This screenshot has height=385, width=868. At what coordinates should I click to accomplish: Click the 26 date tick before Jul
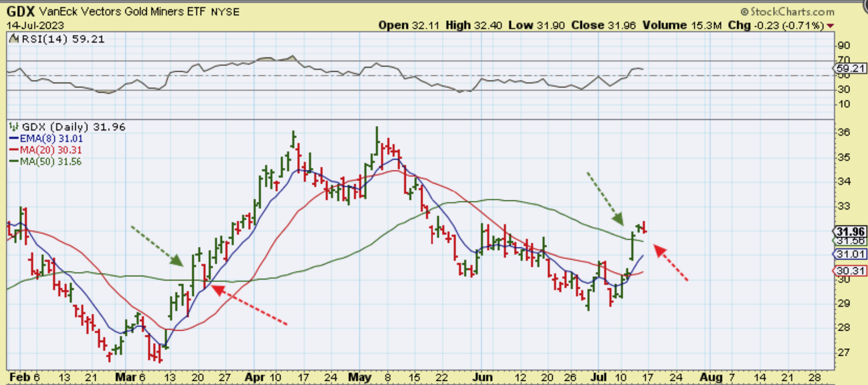(x=570, y=377)
